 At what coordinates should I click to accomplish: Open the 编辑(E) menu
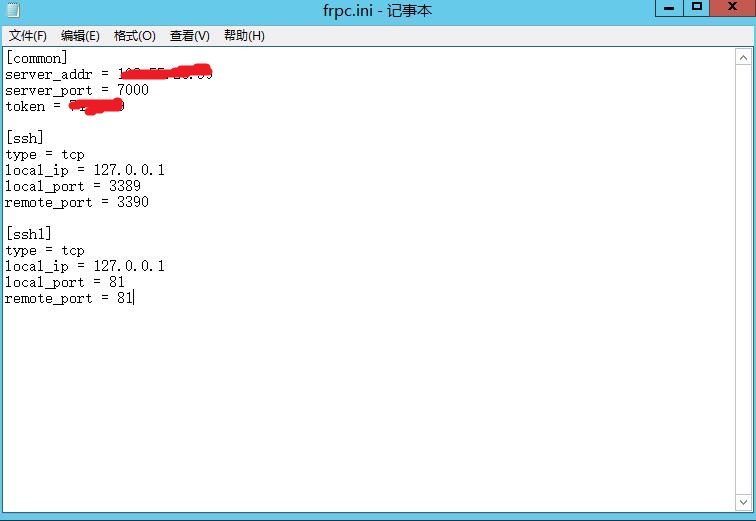[x=80, y=35]
